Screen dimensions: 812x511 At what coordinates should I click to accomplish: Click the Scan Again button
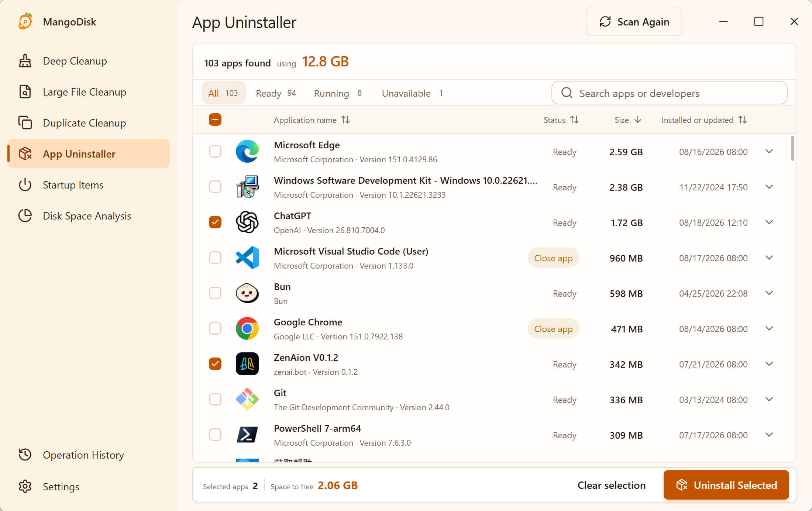634,21
